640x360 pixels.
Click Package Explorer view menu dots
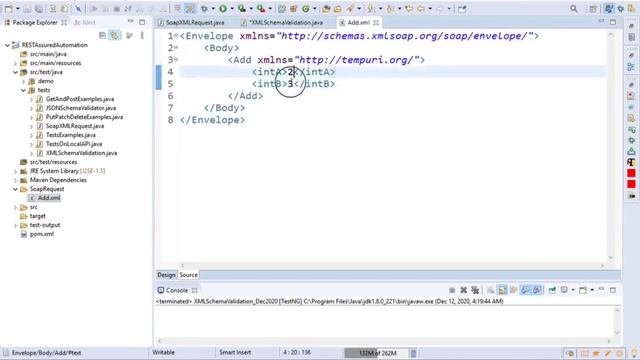[142, 36]
